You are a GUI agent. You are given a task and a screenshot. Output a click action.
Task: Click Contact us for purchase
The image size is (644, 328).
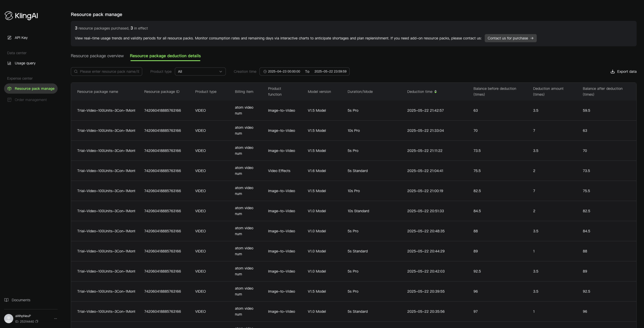[x=510, y=38]
